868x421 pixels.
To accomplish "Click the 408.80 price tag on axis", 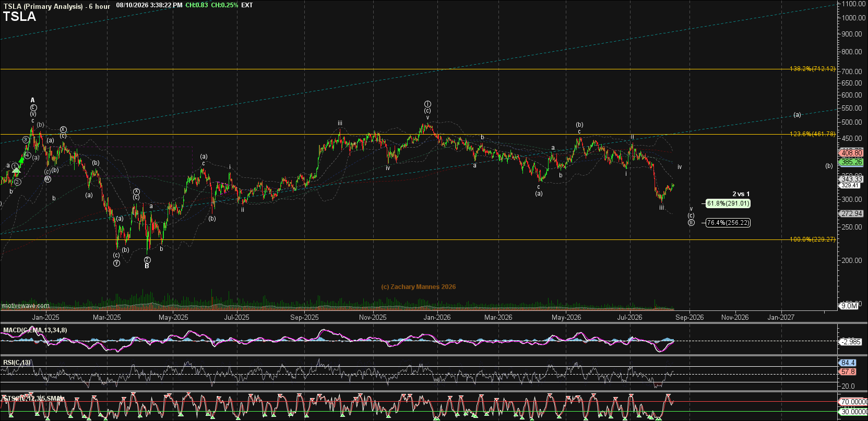I will click(x=851, y=153).
